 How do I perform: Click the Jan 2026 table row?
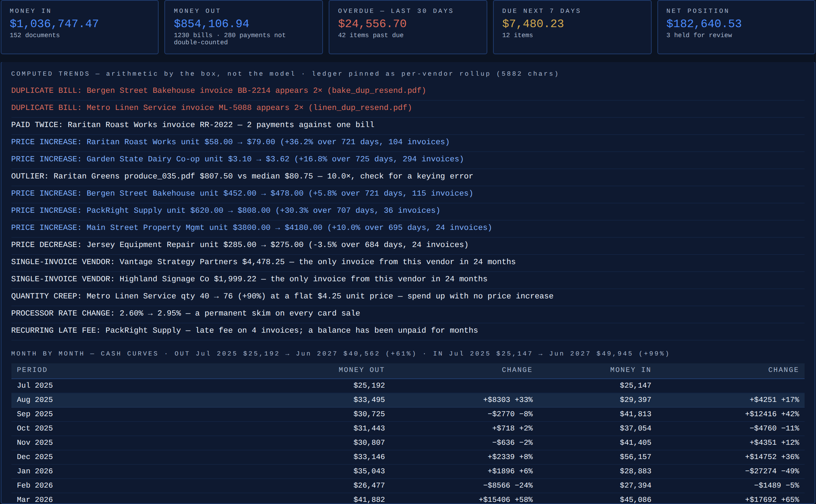408,472
